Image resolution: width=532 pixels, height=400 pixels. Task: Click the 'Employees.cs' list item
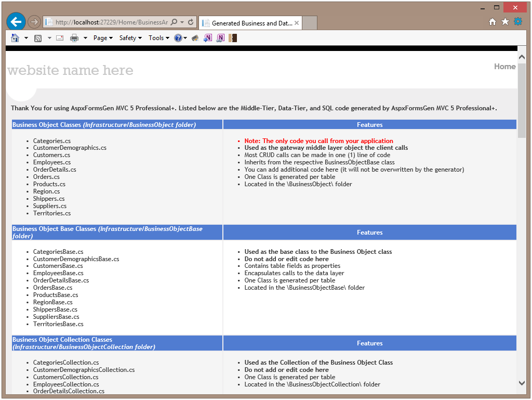point(52,162)
